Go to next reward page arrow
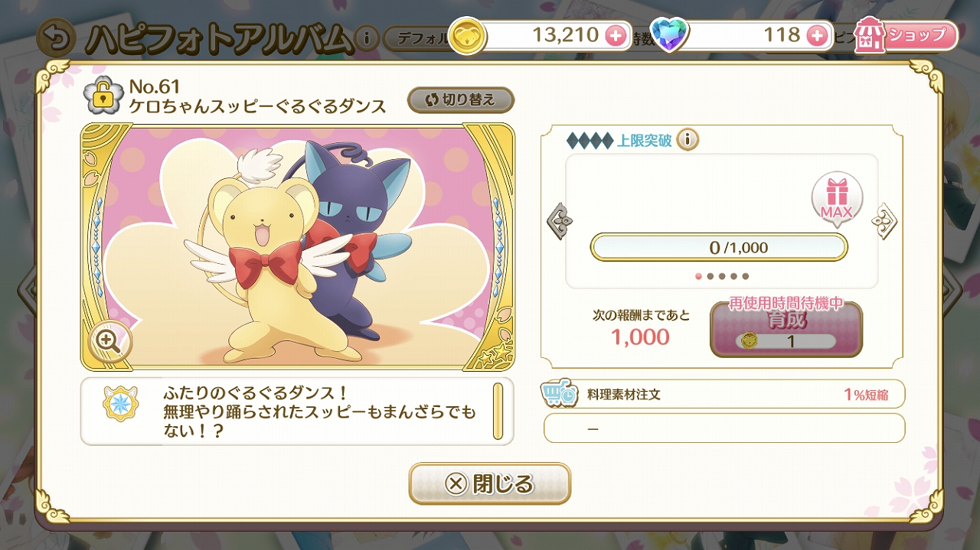Screen dimensions: 980x550 (x=885, y=221)
